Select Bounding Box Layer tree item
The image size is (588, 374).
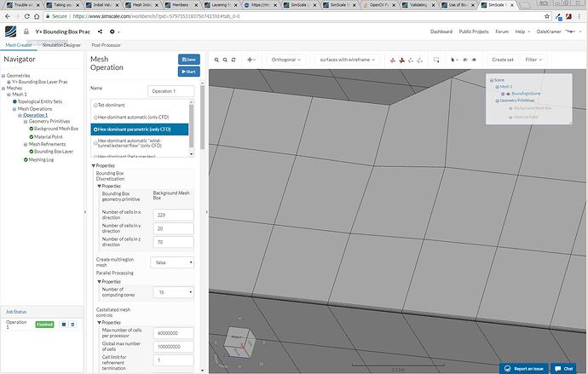53,152
